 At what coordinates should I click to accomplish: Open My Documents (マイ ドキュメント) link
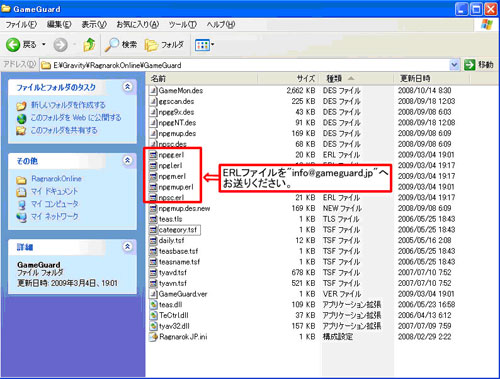pos(55,191)
